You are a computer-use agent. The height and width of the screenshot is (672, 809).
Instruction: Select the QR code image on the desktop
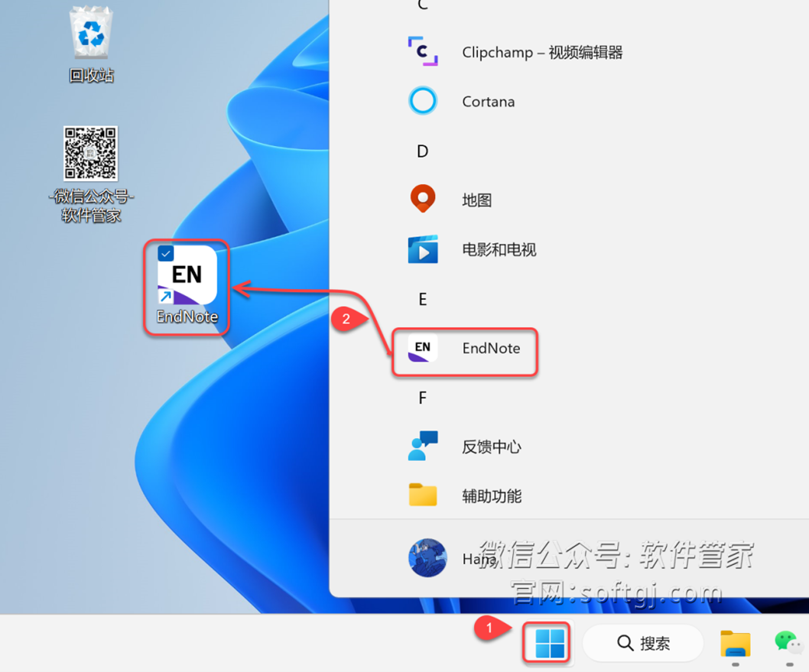91,153
